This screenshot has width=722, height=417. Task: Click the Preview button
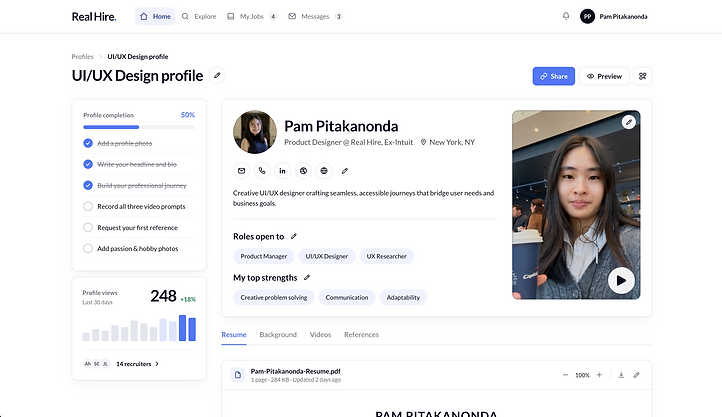click(604, 76)
